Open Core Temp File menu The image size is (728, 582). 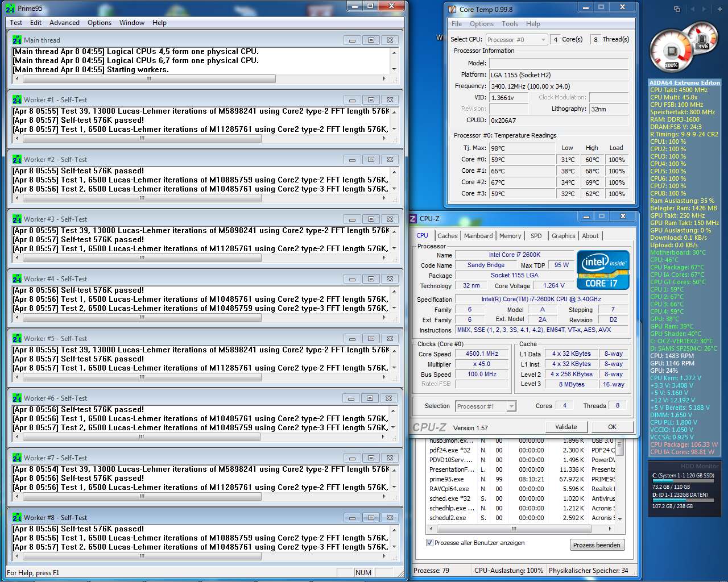point(457,24)
